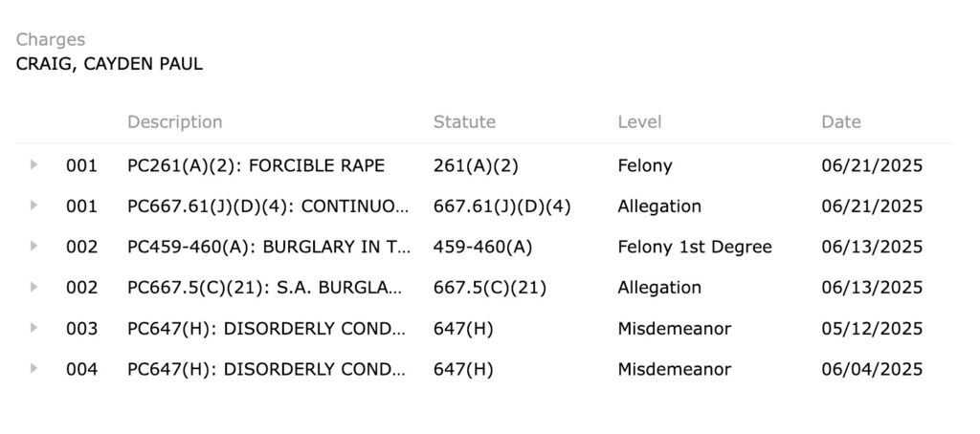Expand disorderly conduct count 003 row

34,328
